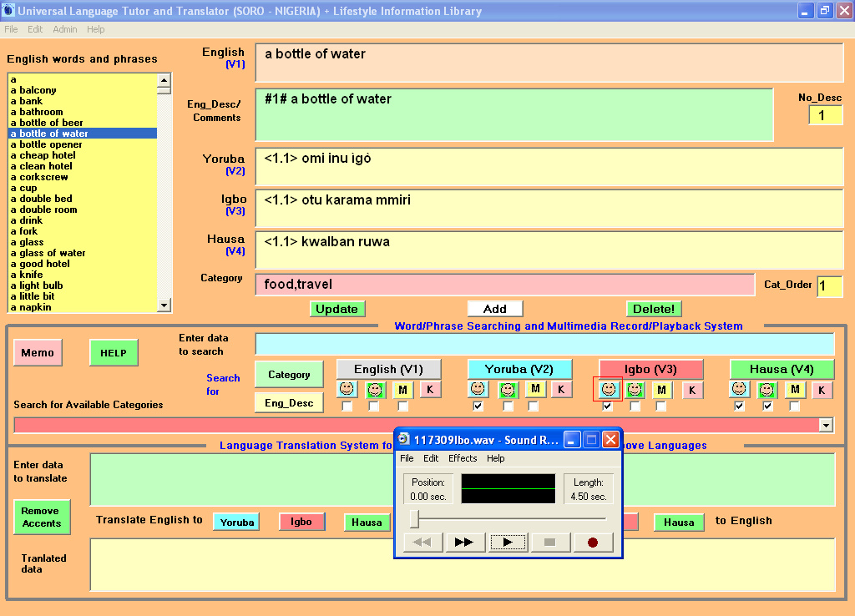Click the left smiley icon under Hausa (V4)

[739, 390]
